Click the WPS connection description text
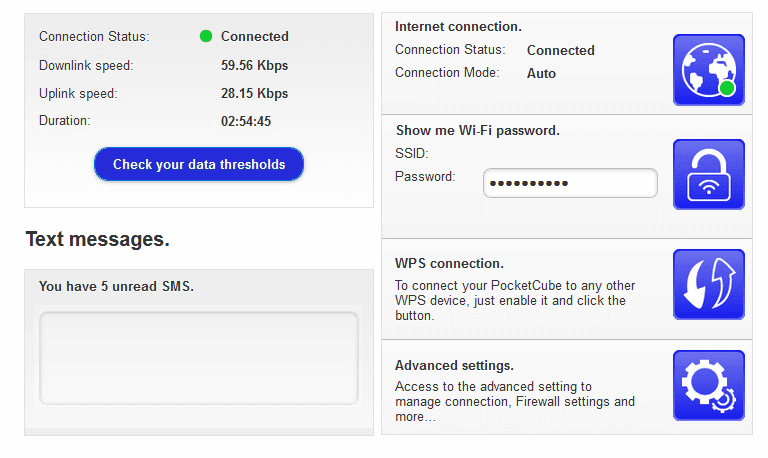Viewport: 768px width, 458px height. point(515,301)
